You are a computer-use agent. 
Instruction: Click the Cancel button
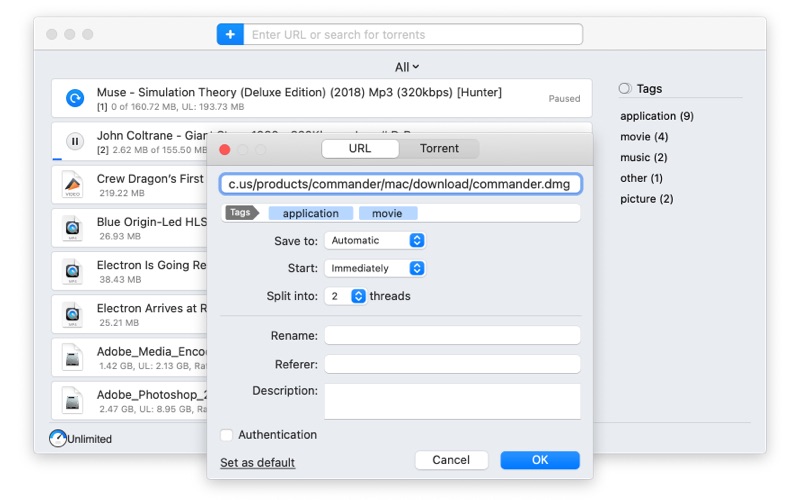[451, 460]
